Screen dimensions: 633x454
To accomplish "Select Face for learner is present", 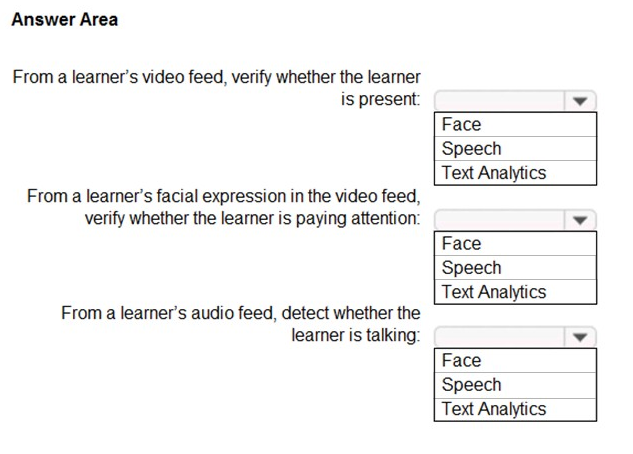I will click(515, 125).
